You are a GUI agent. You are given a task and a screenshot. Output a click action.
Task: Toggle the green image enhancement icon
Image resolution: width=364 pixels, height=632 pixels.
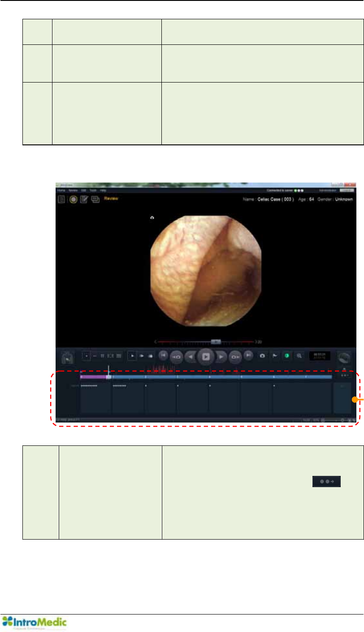point(286,356)
